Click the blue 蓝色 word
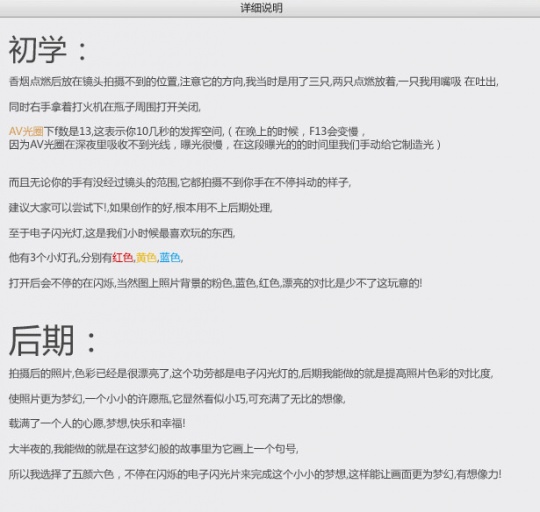Image resolution: width=540 pixels, height=512 pixels. click(x=170, y=257)
